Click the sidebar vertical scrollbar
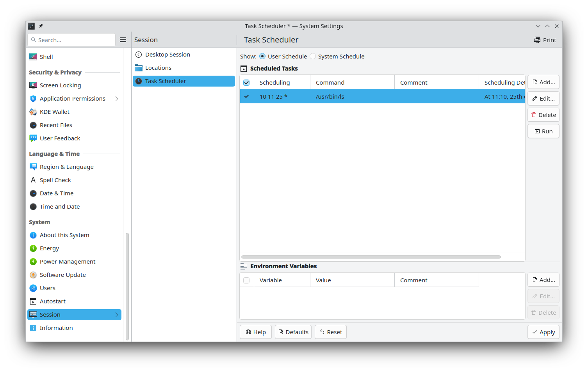588x372 pixels. point(127,286)
